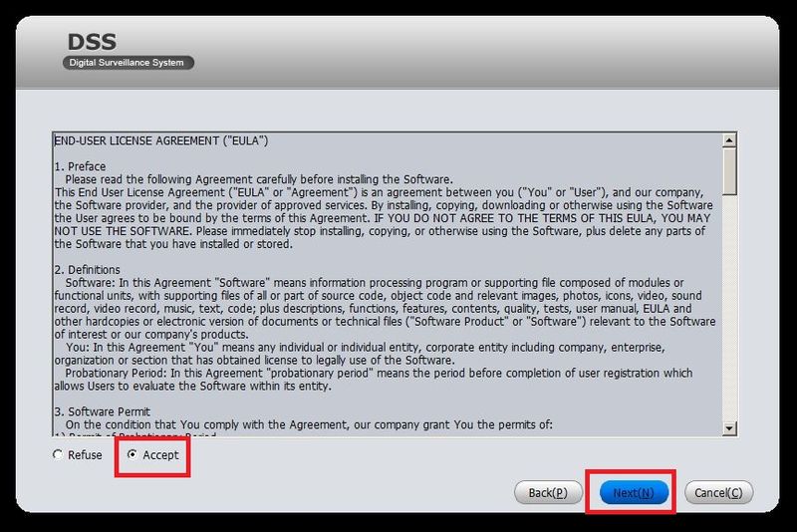Click the DSS logo text in the header
The image size is (797, 532).
click(92, 42)
